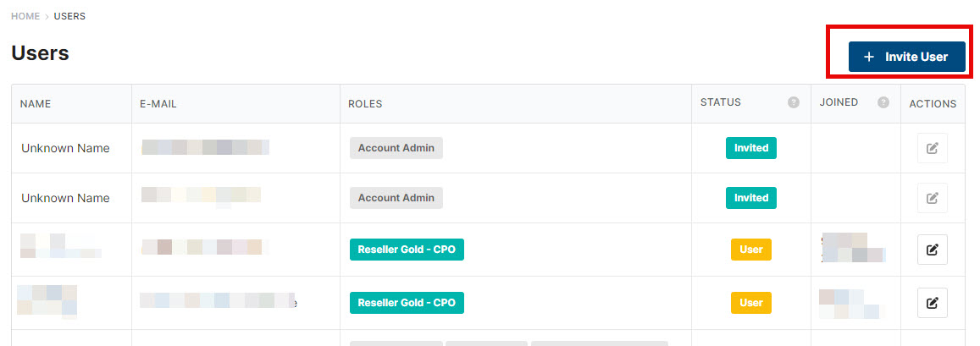Viewport: 980px width, 346px height.
Task: Edit the second Unknown Name invited user
Action: point(932,198)
